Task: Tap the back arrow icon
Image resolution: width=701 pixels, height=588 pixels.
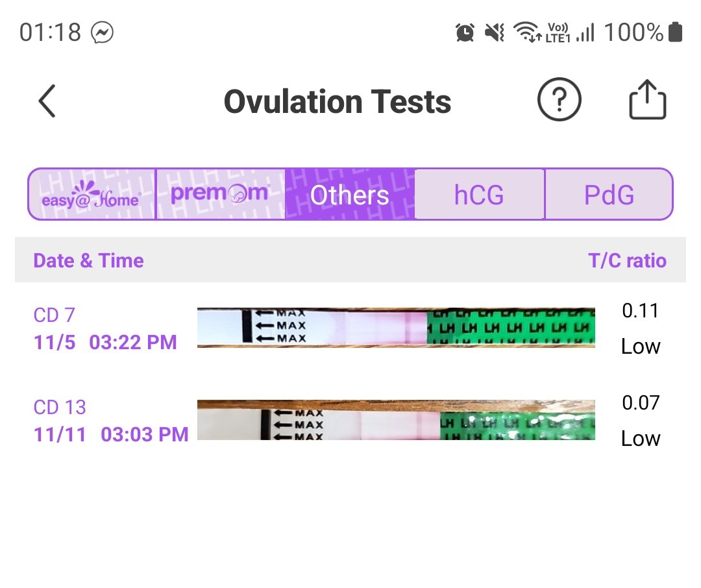Action: click(x=47, y=101)
